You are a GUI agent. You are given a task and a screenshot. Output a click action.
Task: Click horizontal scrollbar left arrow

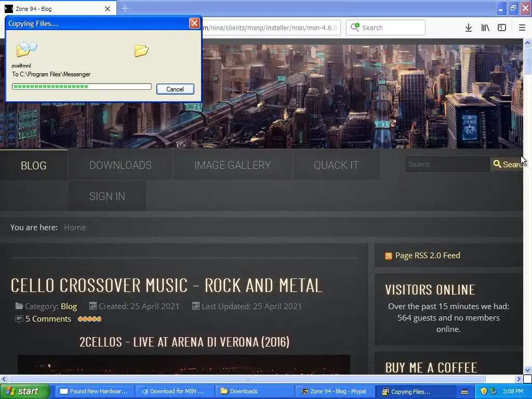(x=4, y=379)
